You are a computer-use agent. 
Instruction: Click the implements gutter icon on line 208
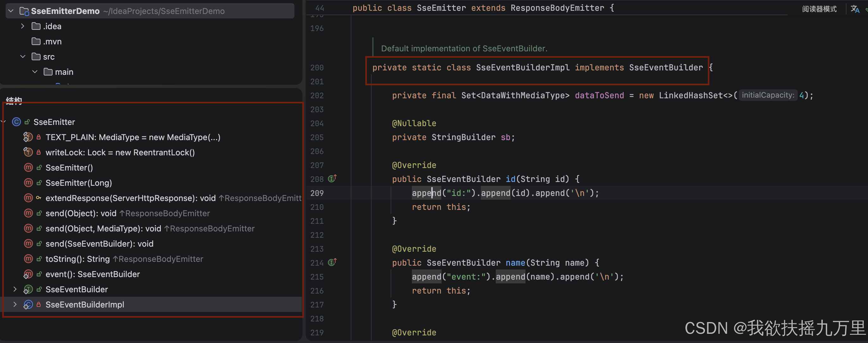pos(333,178)
